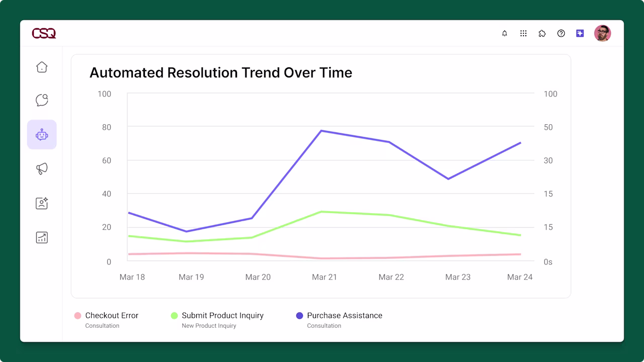
Task: Click the Mar 20 axis label
Action: (258, 277)
